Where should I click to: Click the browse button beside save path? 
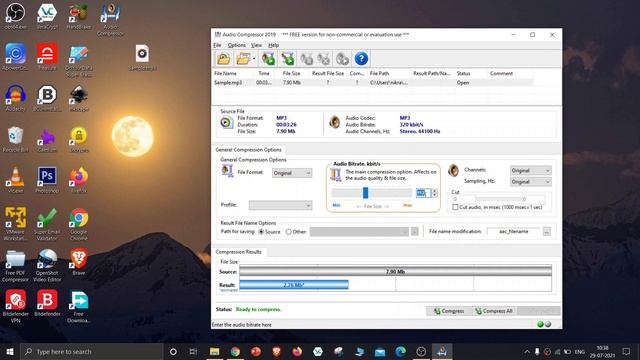point(415,232)
